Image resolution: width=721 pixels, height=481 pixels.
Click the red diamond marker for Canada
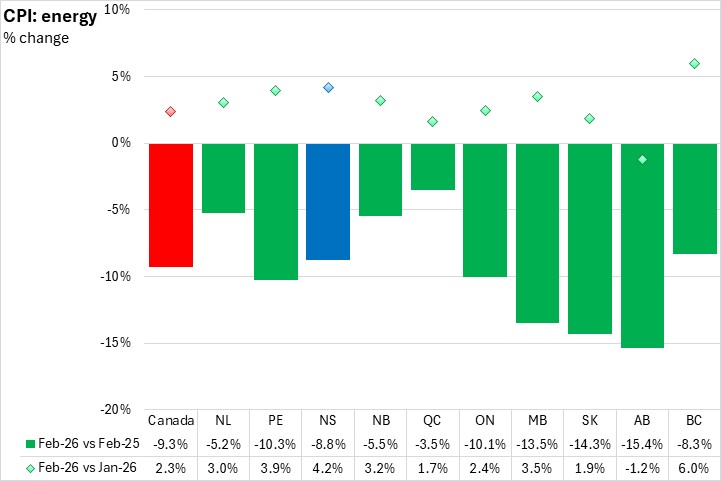170,112
